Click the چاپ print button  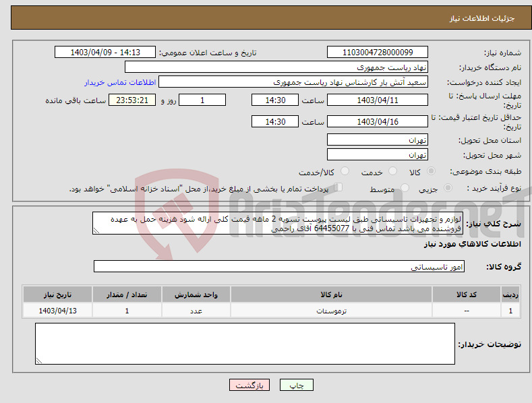pos(296,385)
